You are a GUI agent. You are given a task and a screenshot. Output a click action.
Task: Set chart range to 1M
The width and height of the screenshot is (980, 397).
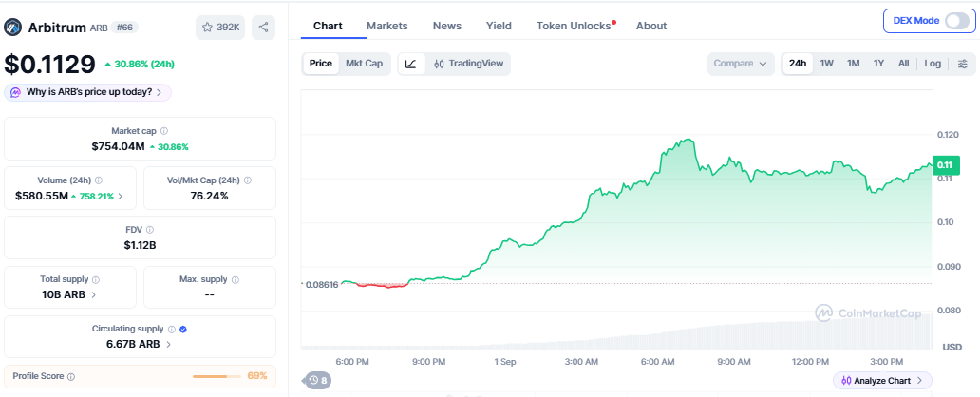pos(853,64)
